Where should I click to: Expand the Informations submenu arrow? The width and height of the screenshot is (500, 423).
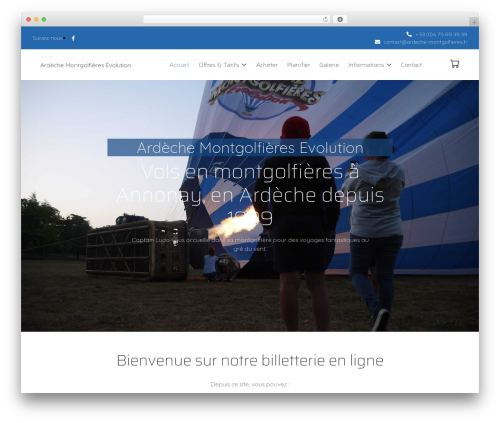click(389, 65)
